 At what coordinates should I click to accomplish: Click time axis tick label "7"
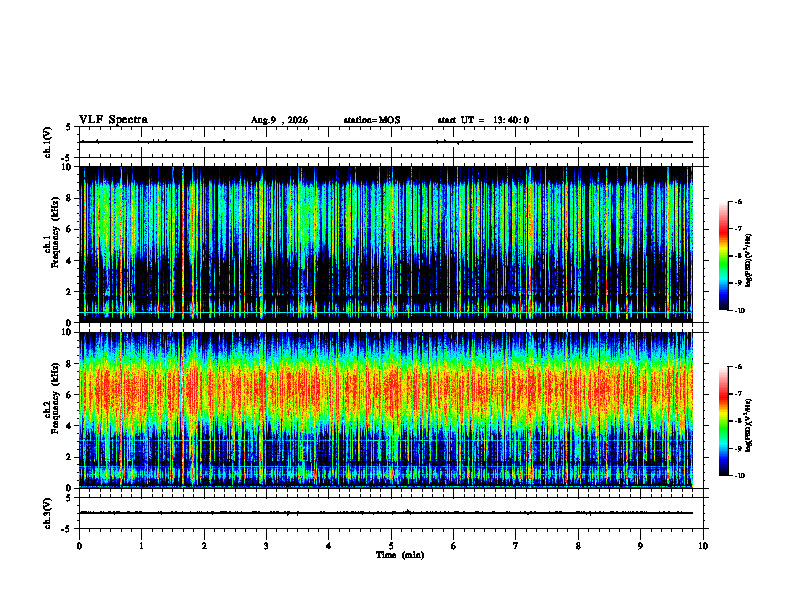click(516, 546)
